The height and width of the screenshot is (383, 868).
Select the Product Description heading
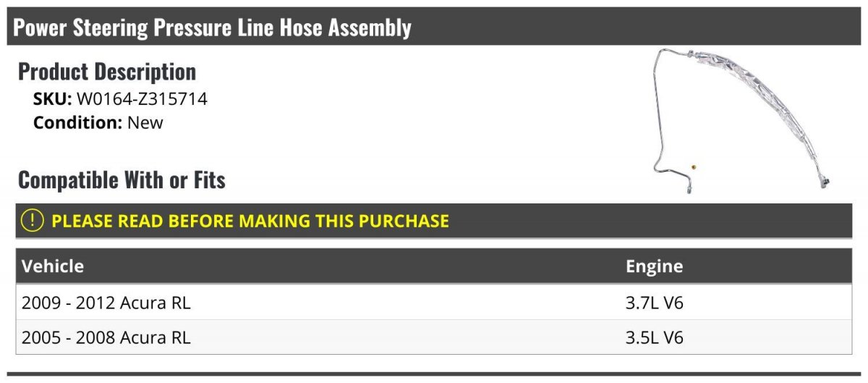[107, 72]
